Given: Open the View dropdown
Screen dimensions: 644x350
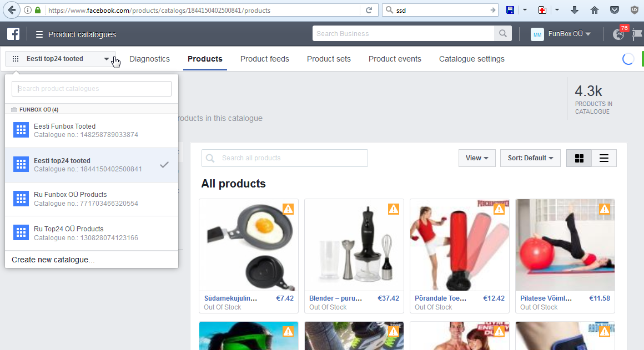Looking at the screenshot, I should tap(477, 158).
